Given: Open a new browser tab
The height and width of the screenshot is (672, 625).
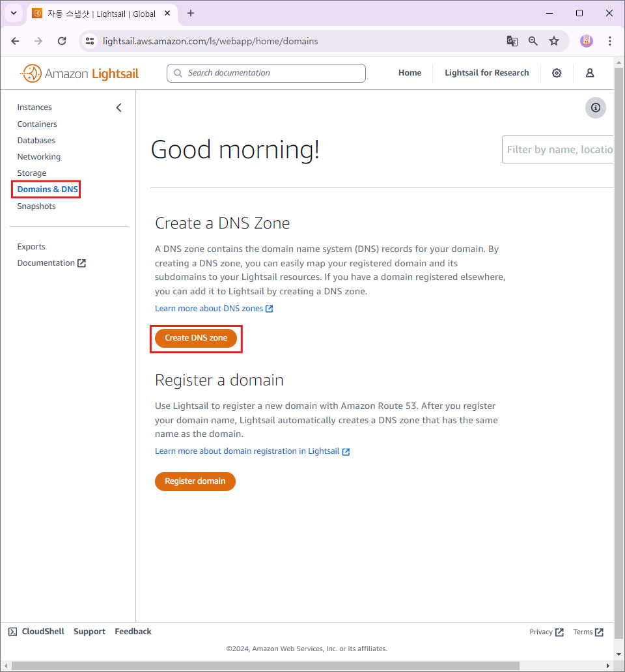Looking at the screenshot, I should point(191,13).
